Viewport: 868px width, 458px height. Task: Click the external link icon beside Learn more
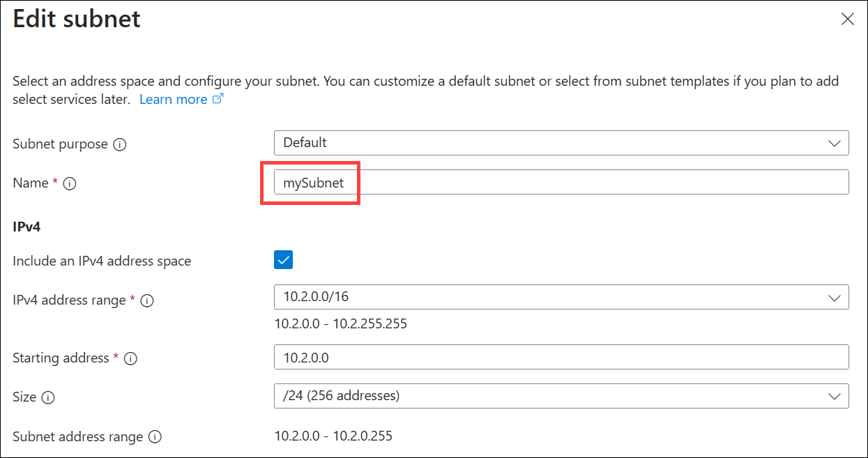218,98
